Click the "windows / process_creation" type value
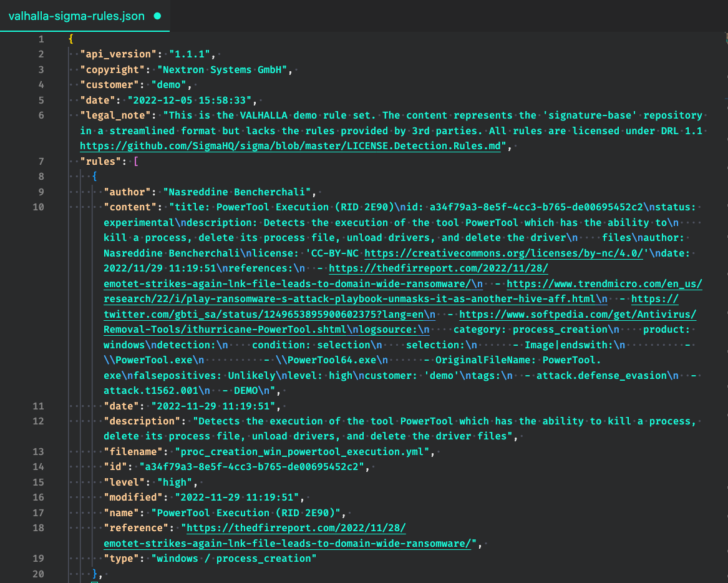 pyautogui.click(x=234, y=559)
